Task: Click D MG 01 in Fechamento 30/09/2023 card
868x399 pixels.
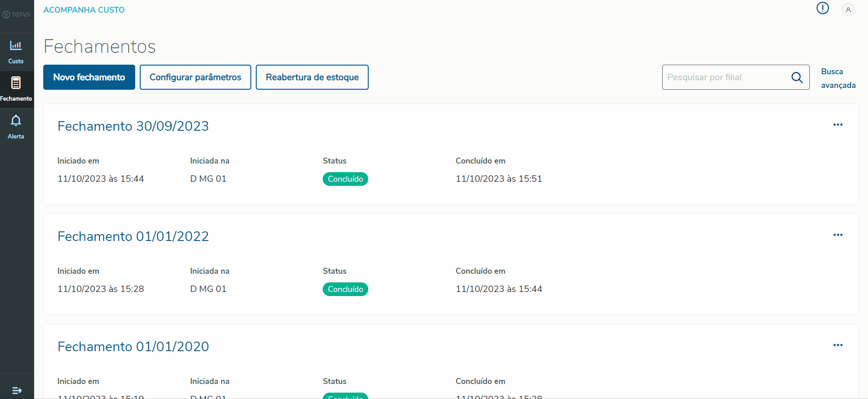Action: [208, 179]
